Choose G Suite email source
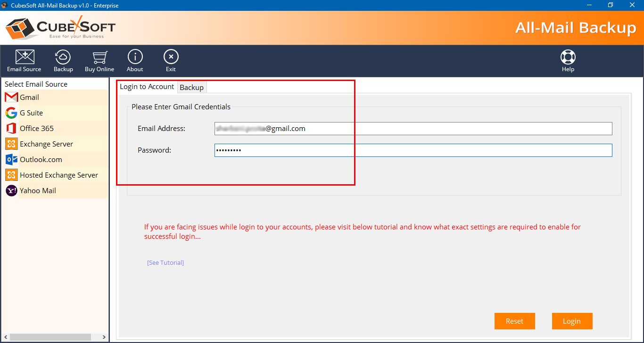 pos(31,113)
